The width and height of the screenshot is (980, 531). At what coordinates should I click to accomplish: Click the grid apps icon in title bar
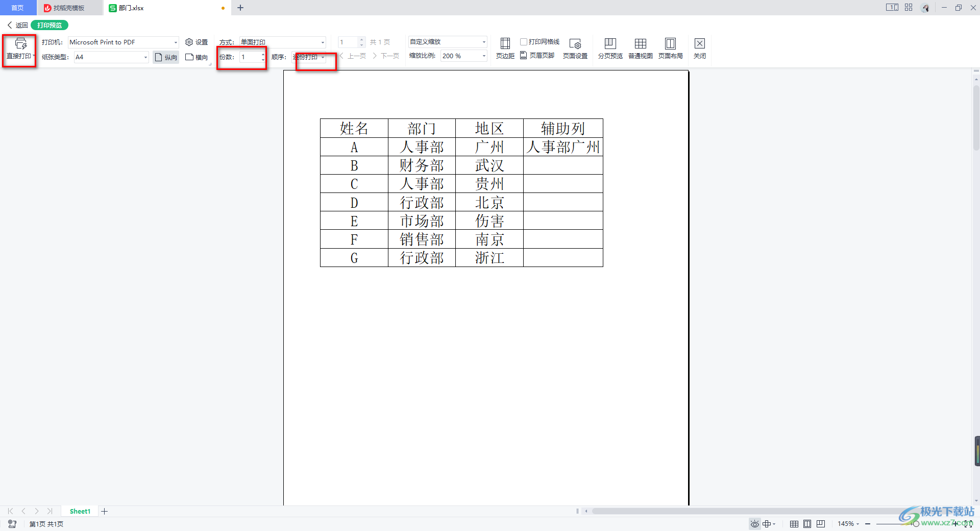pyautogui.click(x=909, y=8)
